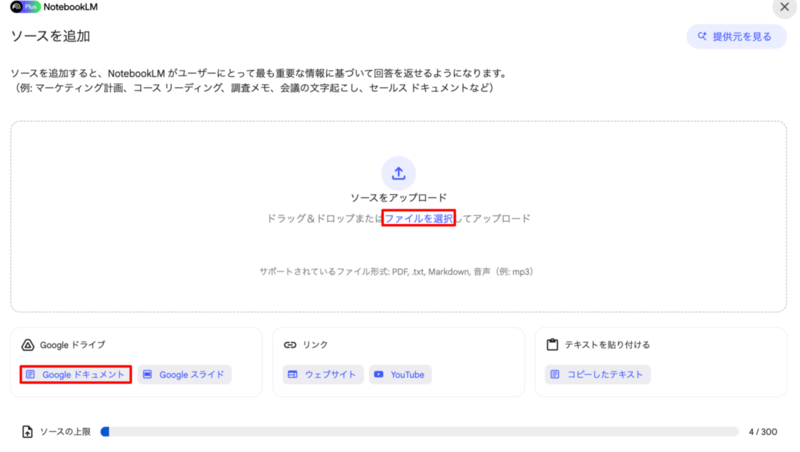This screenshot has height=452, width=800.
Task: Click the 4 / 300 source count
Action: click(x=763, y=432)
